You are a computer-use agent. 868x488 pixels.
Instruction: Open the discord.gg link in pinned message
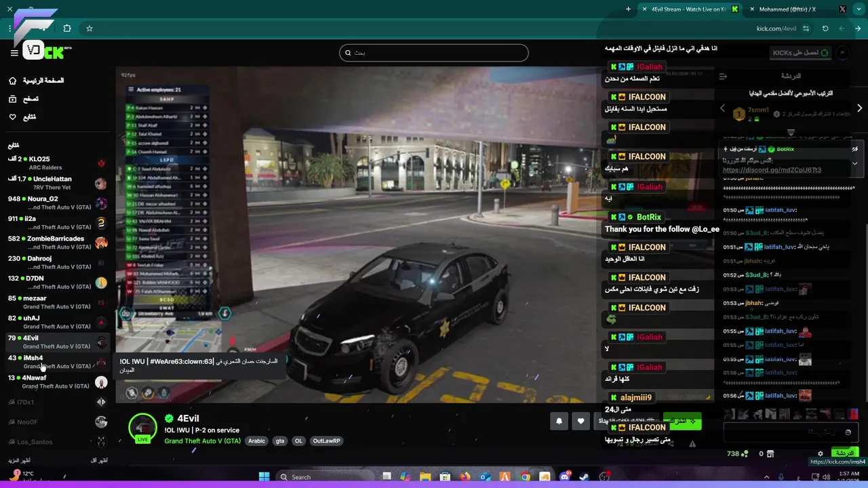coord(772,170)
